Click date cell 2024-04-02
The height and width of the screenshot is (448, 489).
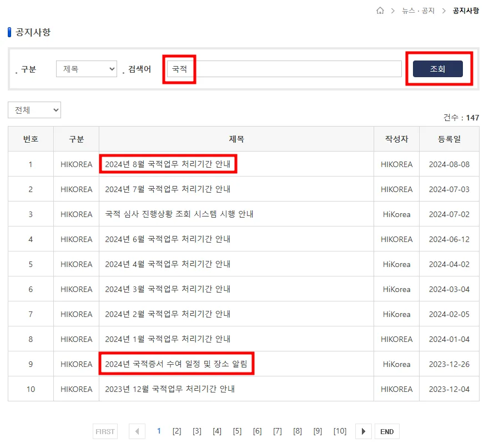(x=449, y=264)
